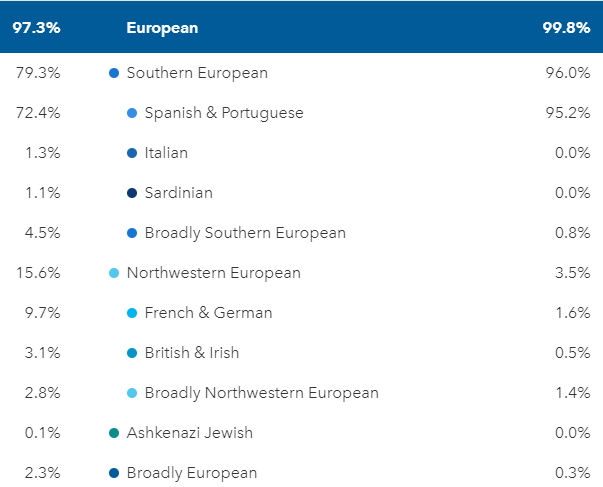Open Broadly Northwestern European entry

point(261,393)
